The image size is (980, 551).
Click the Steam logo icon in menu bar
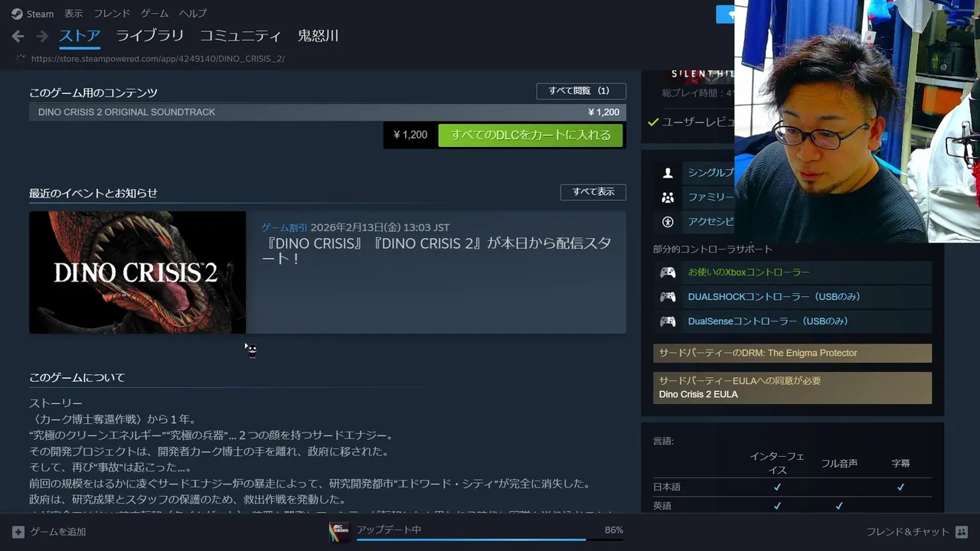pyautogui.click(x=17, y=14)
